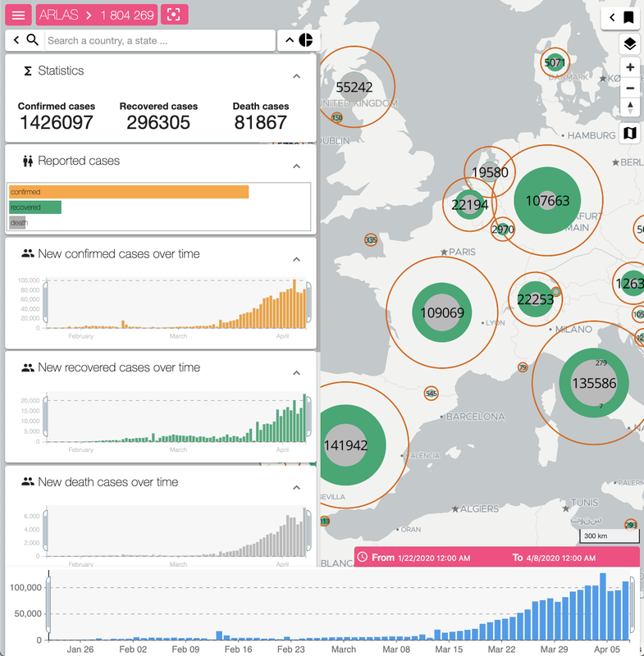This screenshot has width=644, height=656.
Task: Open the hamburger menu button
Action: [x=18, y=15]
